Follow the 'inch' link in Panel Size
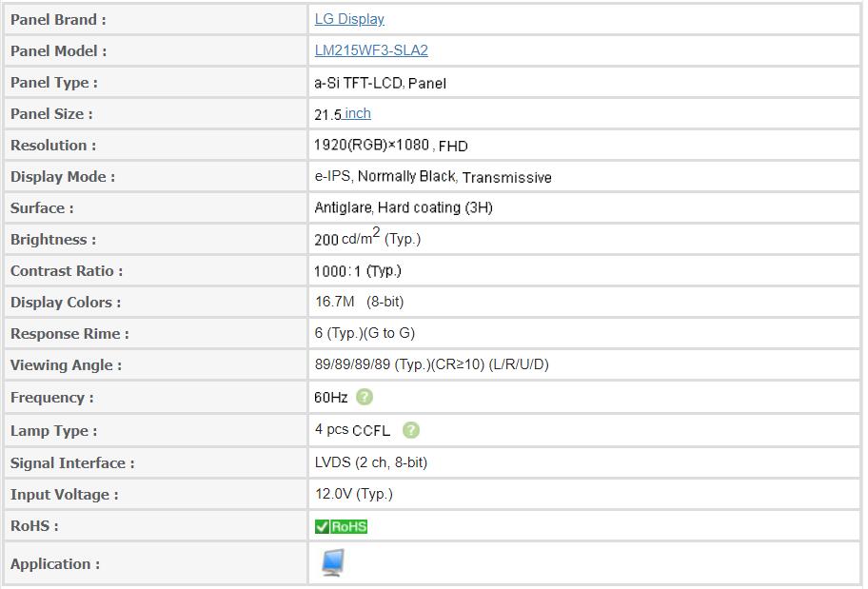 tap(358, 113)
